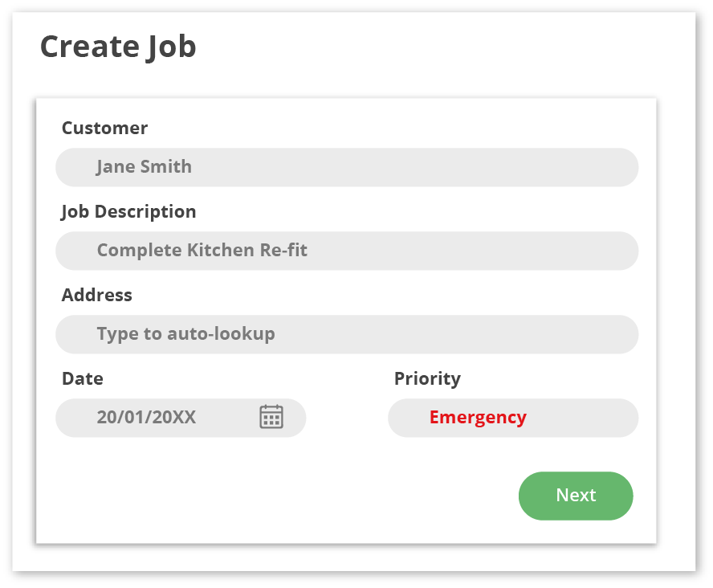Click the Address label text
Viewport: 713px width, 588px height.
96,295
